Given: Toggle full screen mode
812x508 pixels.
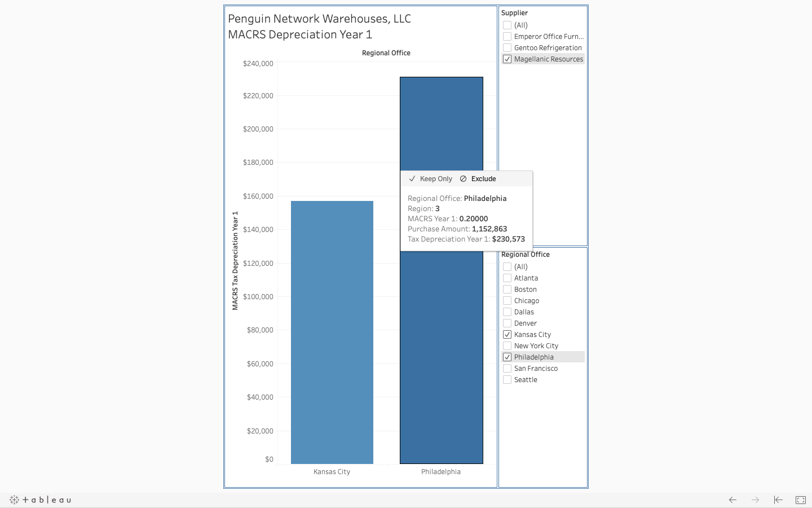Looking at the screenshot, I should click(x=800, y=500).
